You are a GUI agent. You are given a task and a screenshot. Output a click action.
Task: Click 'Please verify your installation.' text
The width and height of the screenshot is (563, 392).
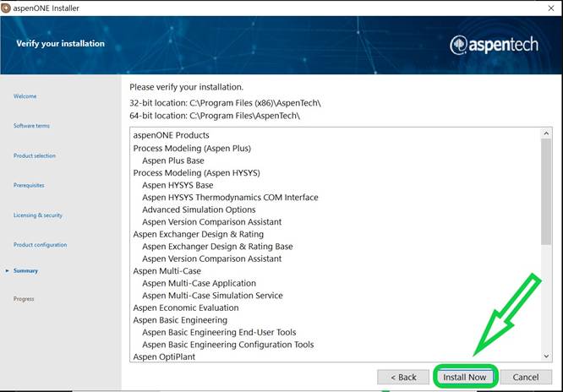[186, 87]
